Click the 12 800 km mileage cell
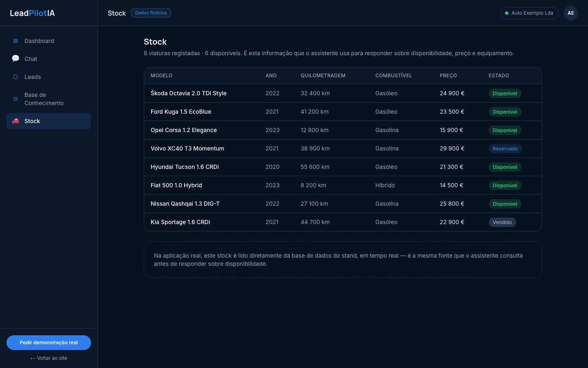This screenshot has width=588, height=368. pyautogui.click(x=314, y=130)
